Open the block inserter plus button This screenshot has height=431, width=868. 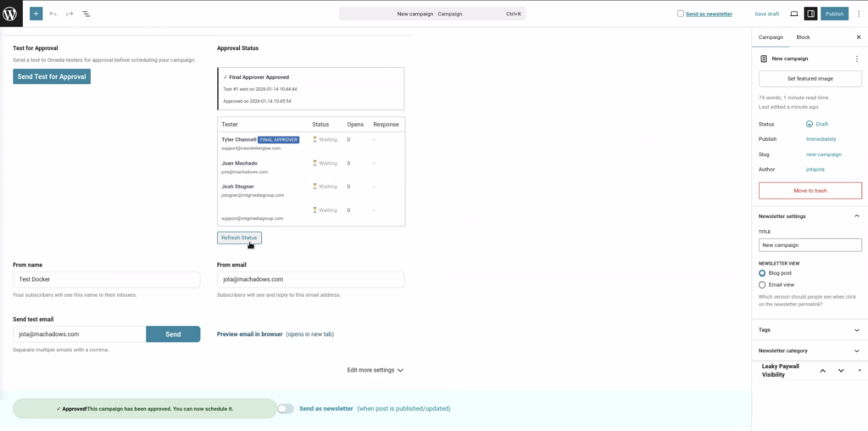click(36, 14)
